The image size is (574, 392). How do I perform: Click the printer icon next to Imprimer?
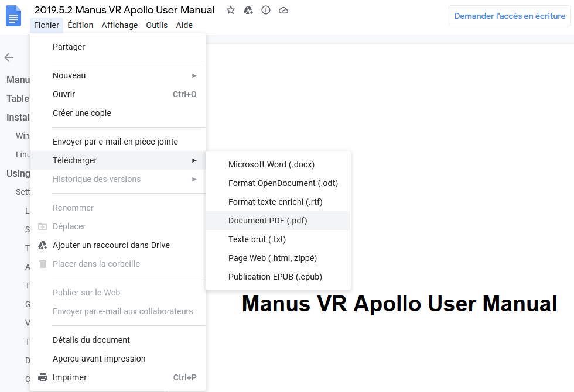click(x=42, y=377)
